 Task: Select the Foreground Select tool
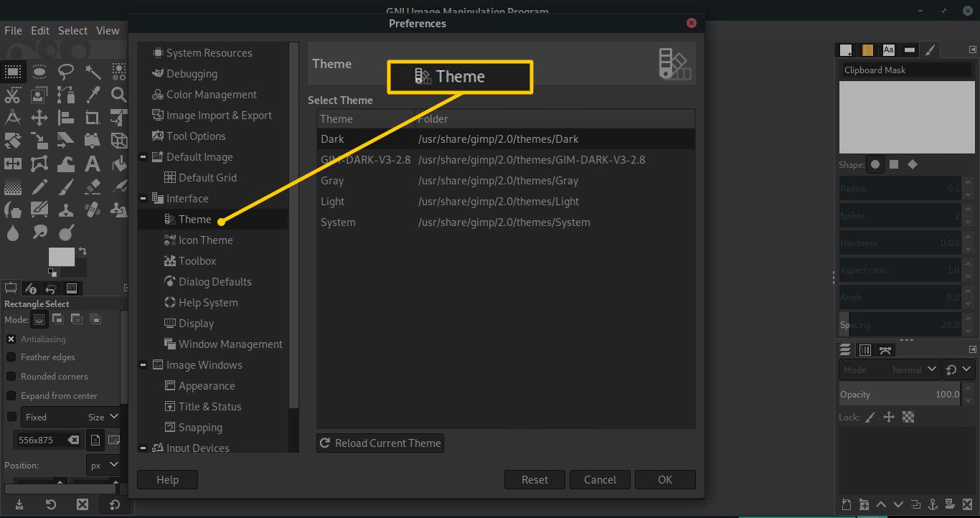39,94
